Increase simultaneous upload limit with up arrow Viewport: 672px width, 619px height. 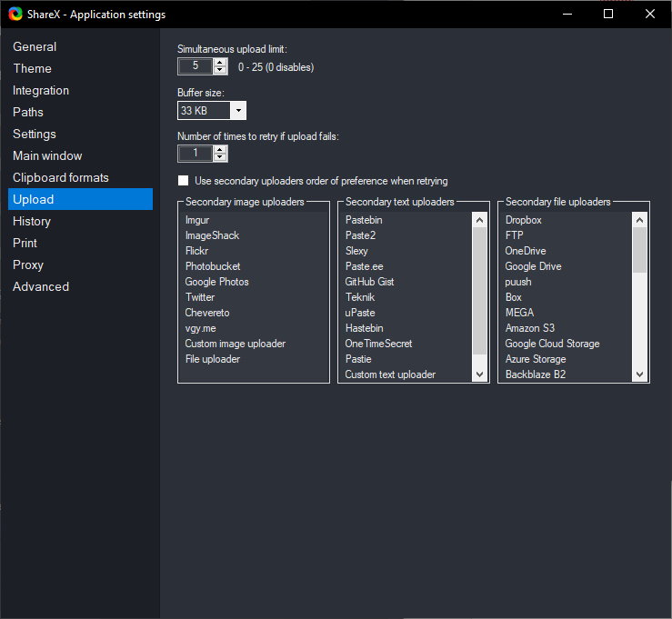(219, 63)
